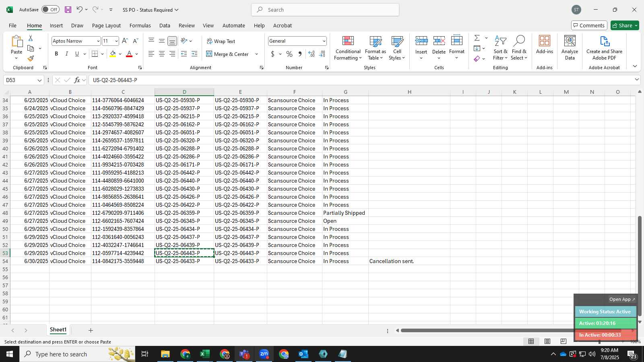Image resolution: width=644 pixels, height=362 pixels.
Task: Increase font size with larger A icon
Action: click(x=125, y=41)
